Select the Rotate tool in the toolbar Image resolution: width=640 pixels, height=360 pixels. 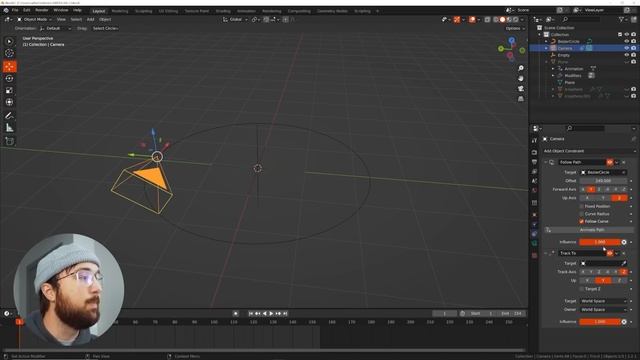click(9, 78)
